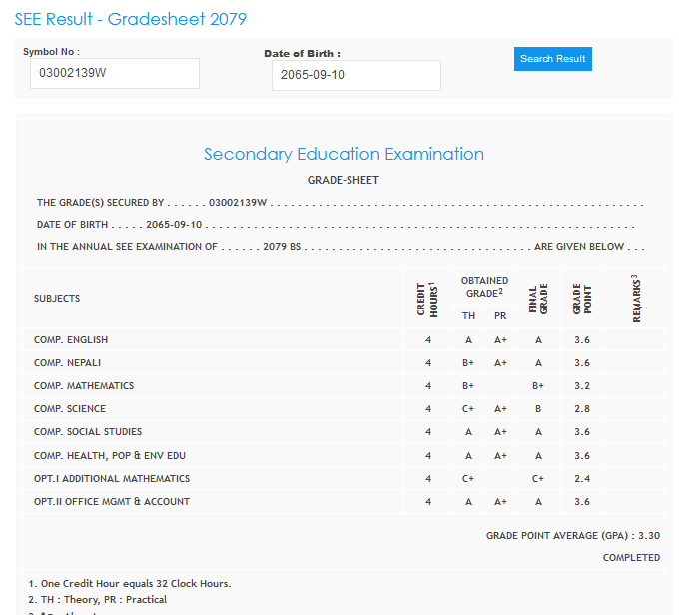
Task: Click the COMPLETED status text
Action: tap(631, 558)
